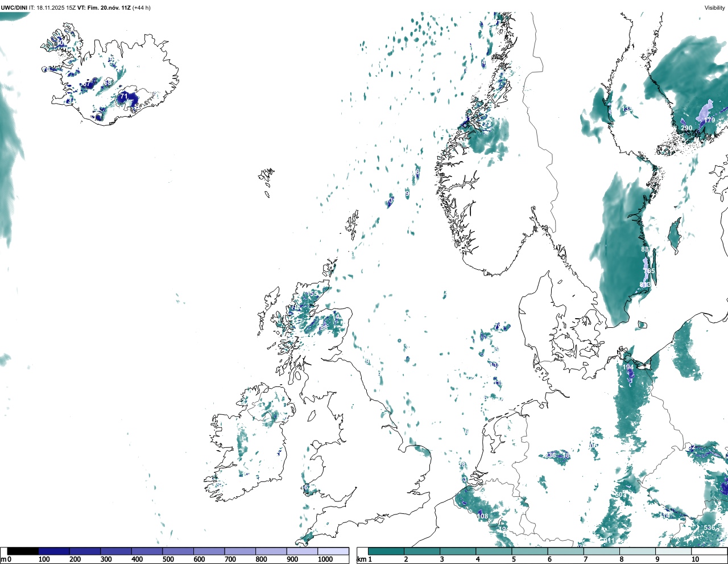Click the '194' visibility value near Baltic coast
The image size is (728, 564).
click(x=628, y=367)
